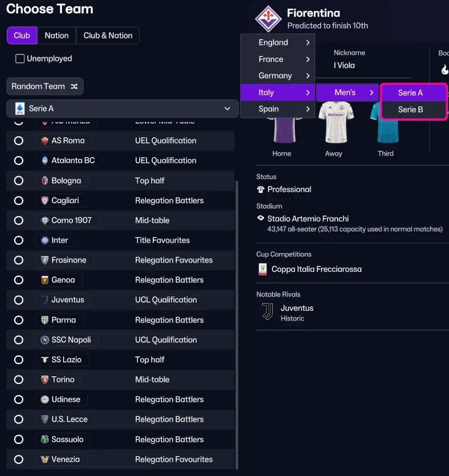Screen dimensions: 449x476
Task: Expand the France submenu
Action: click(277, 59)
